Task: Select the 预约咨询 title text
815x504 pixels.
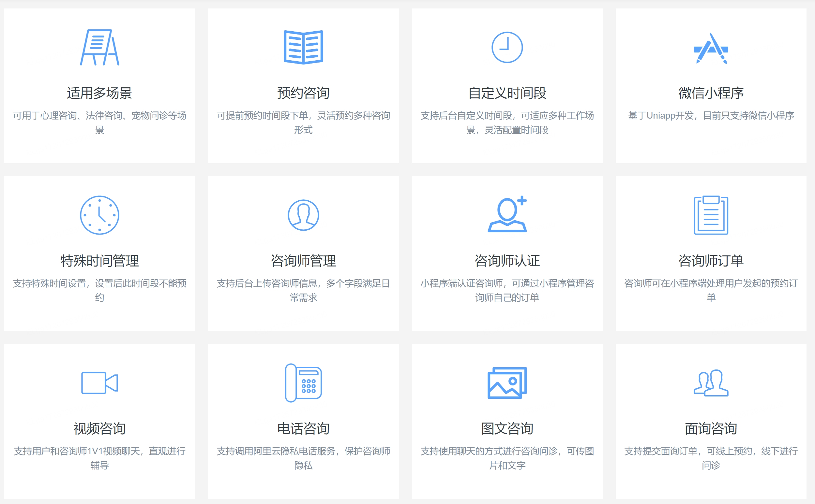Action: tap(303, 93)
